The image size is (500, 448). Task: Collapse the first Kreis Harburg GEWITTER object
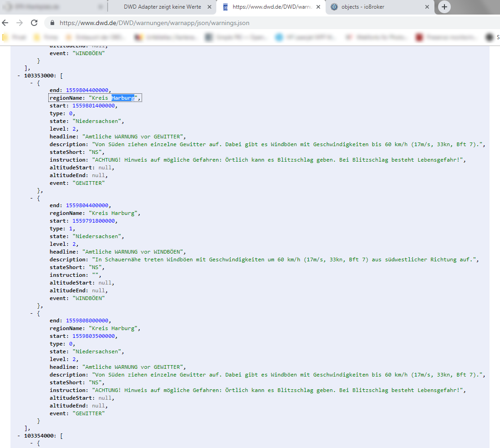pyautogui.click(x=31, y=83)
